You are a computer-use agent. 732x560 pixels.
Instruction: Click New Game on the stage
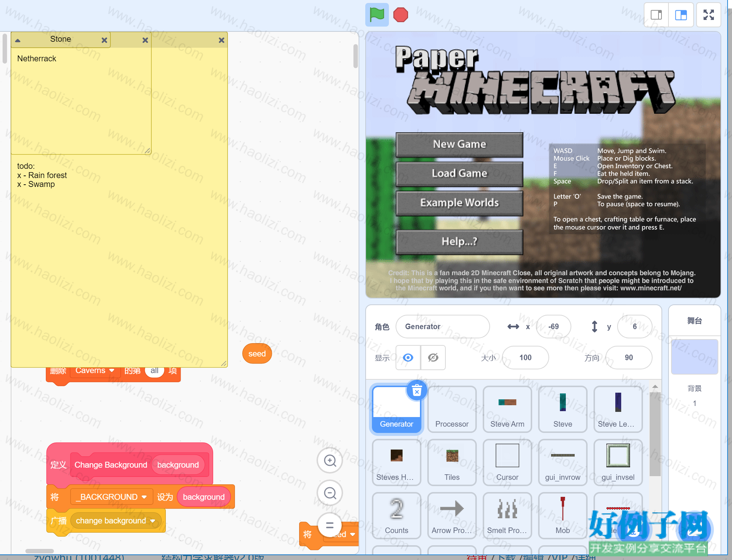click(x=459, y=144)
